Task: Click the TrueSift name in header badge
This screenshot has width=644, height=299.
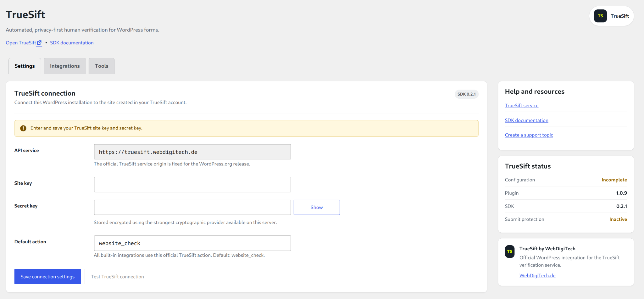Action: (x=620, y=16)
